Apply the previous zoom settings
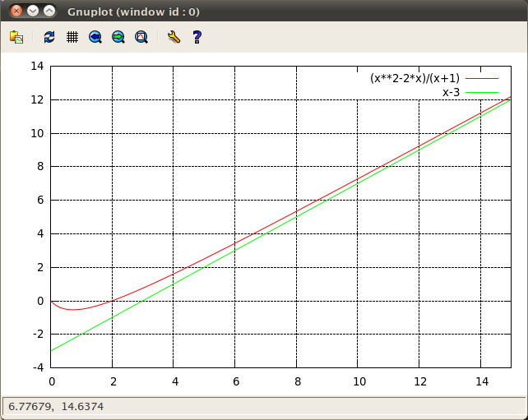 click(95, 37)
